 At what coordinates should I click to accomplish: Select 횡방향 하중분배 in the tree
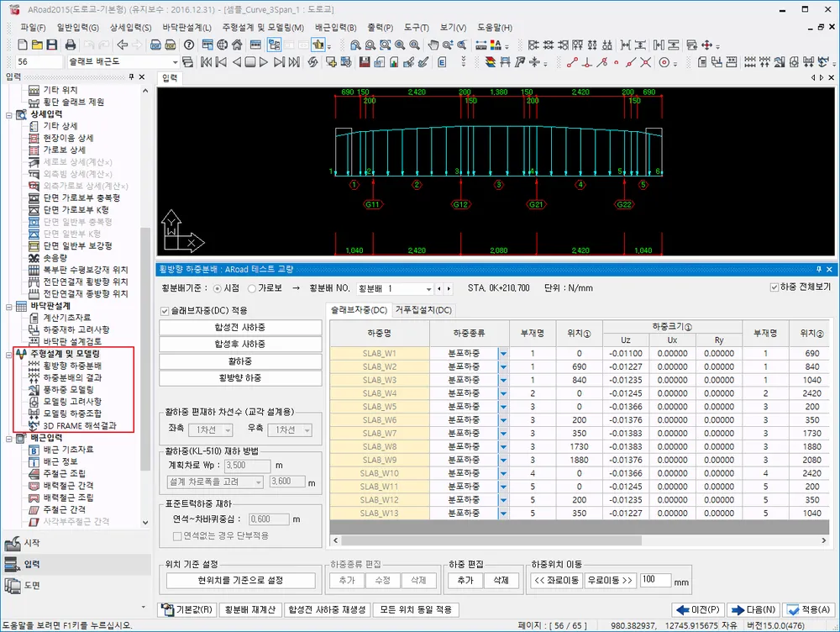coord(72,366)
